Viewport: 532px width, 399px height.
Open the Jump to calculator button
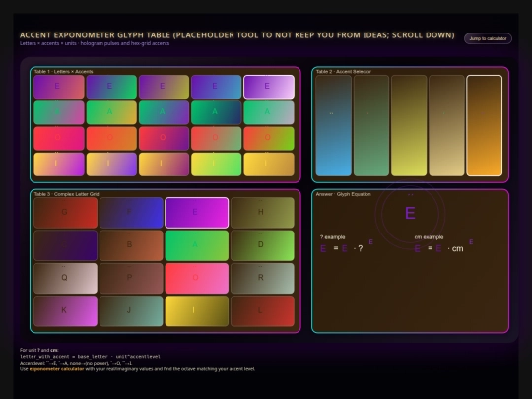[488, 38]
